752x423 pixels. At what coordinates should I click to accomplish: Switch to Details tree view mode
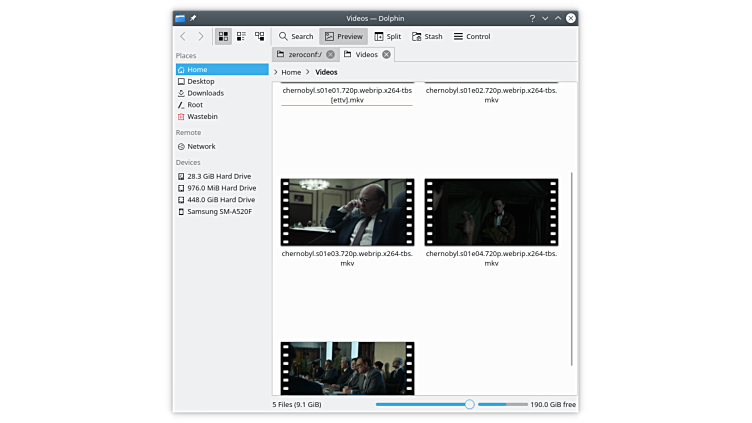(x=260, y=36)
